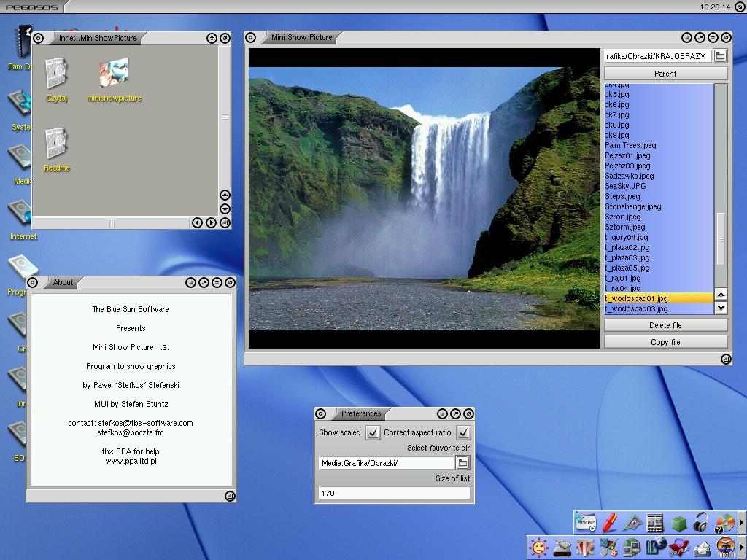Select t_raj01.jpg in file list
The image size is (747, 560).
tap(659, 278)
